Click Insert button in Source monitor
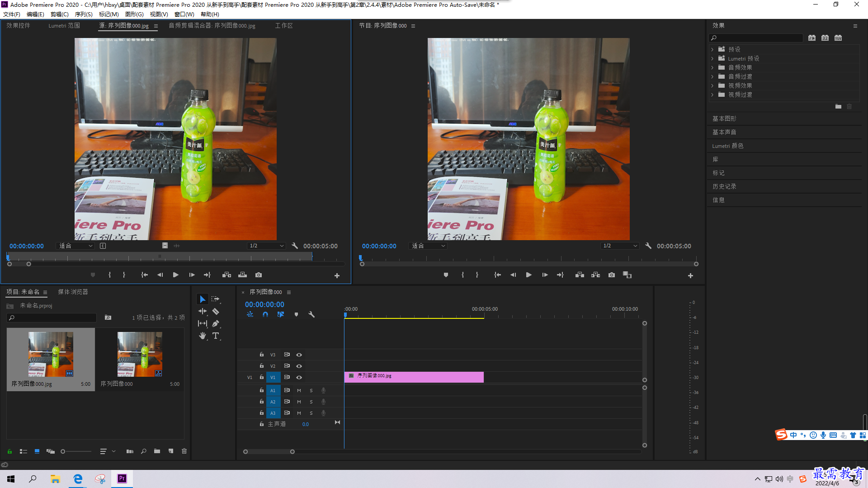Viewport: 868px width, 488px height. tap(226, 275)
